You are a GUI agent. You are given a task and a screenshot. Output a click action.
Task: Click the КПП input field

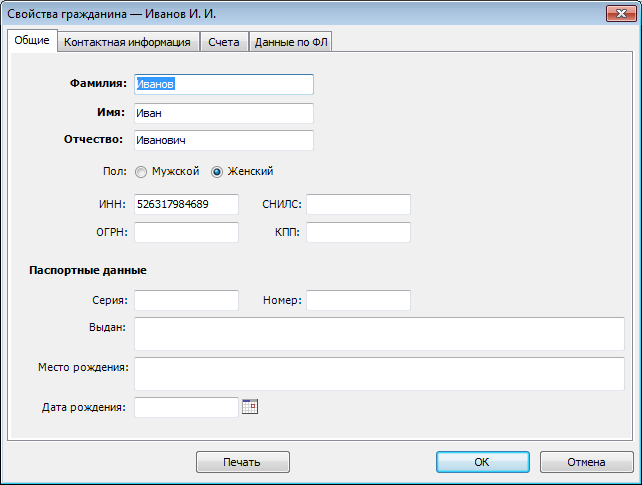click(x=358, y=233)
